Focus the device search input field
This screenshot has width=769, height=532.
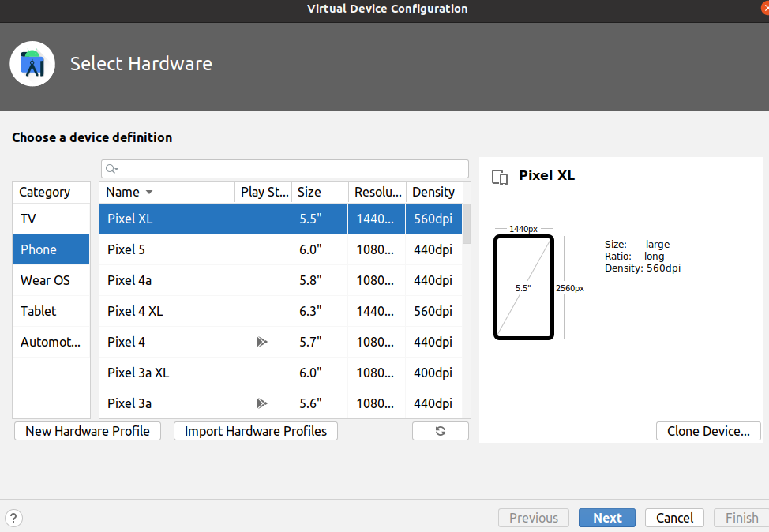click(x=285, y=169)
